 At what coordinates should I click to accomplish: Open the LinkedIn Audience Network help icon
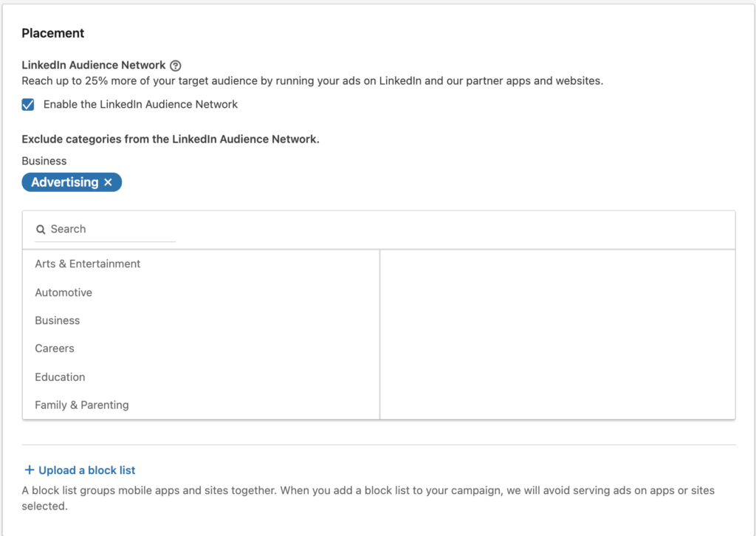176,66
